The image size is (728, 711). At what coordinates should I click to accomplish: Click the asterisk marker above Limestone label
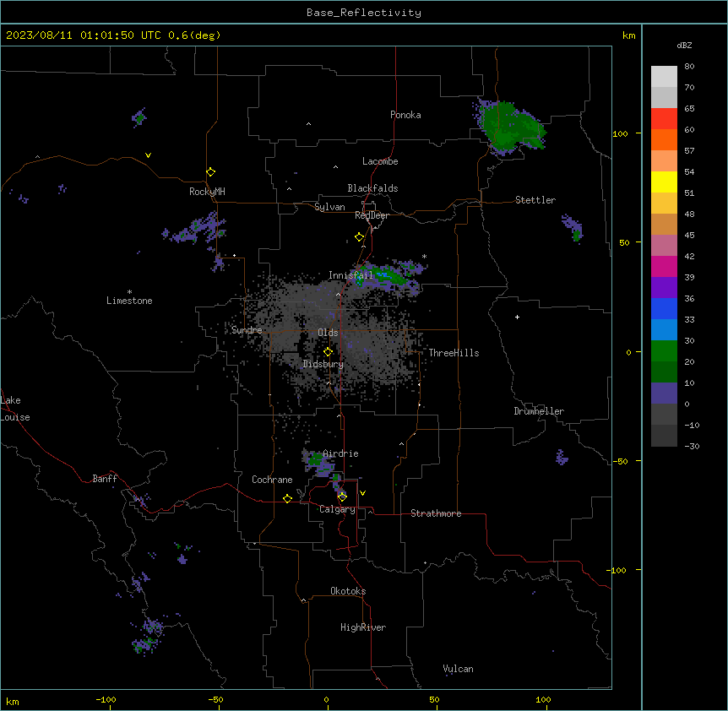129,291
